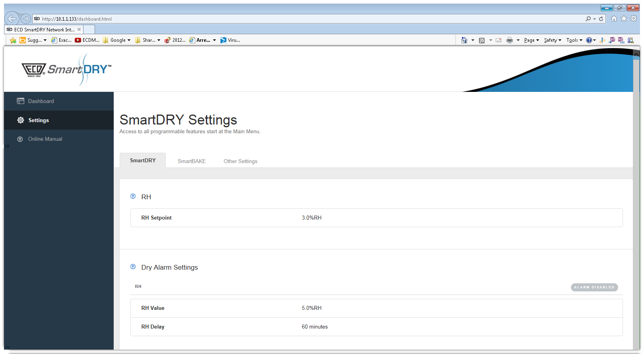Click the RH Setpoint row
Viewport: 644px width, 354px height.
[376, 218]
